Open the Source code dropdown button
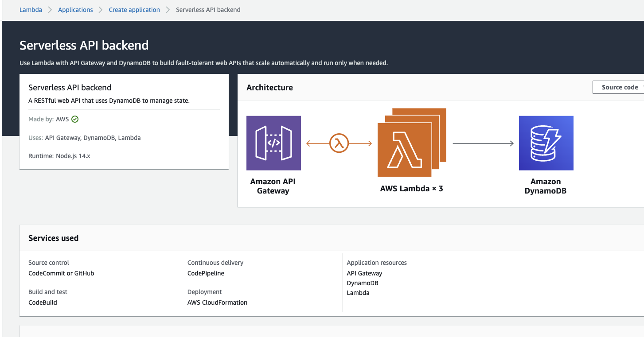Viewport: 644px width, 337px height. click(619, 87)
